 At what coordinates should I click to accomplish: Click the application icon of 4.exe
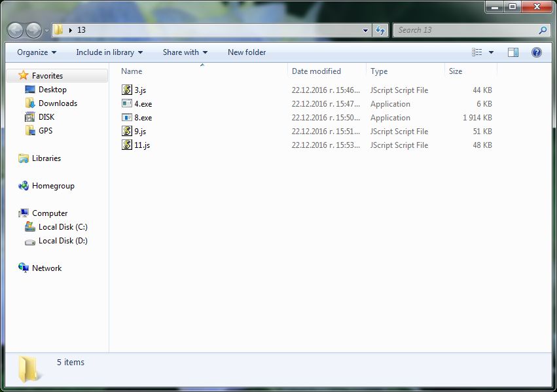click(127, 103)
